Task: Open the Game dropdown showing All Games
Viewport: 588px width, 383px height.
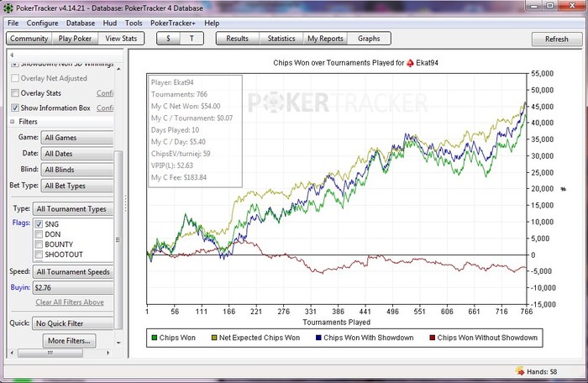Action: click(77, 138)
